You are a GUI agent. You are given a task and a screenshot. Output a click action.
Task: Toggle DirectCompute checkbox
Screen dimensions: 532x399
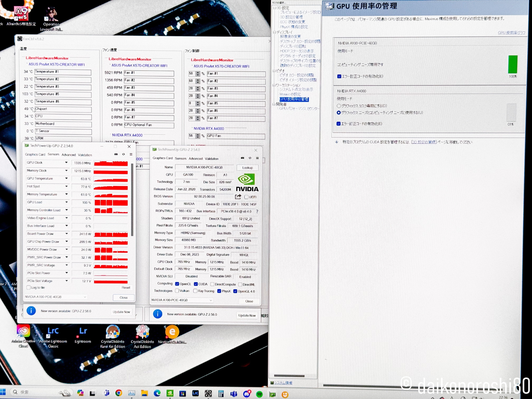(212, 284)
